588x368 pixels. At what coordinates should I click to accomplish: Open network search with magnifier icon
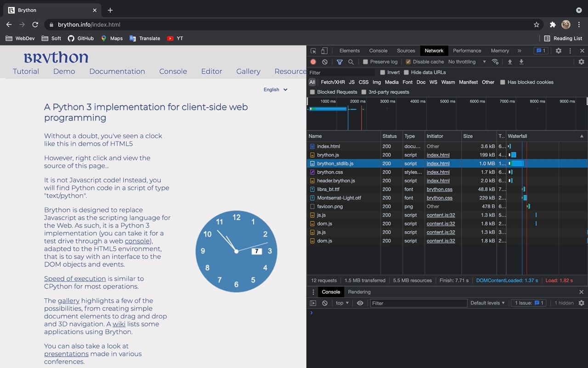(351, 62)
